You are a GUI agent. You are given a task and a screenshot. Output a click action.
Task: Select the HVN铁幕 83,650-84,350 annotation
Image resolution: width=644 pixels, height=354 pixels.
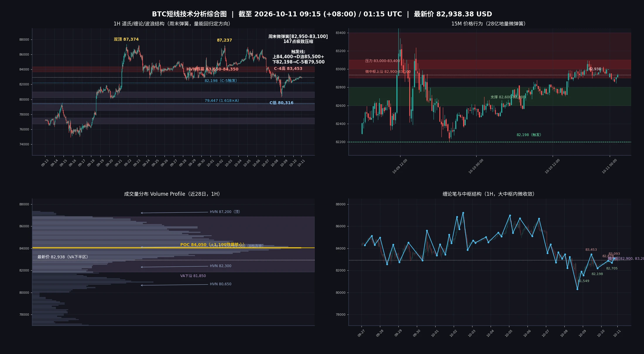point(212,69)
